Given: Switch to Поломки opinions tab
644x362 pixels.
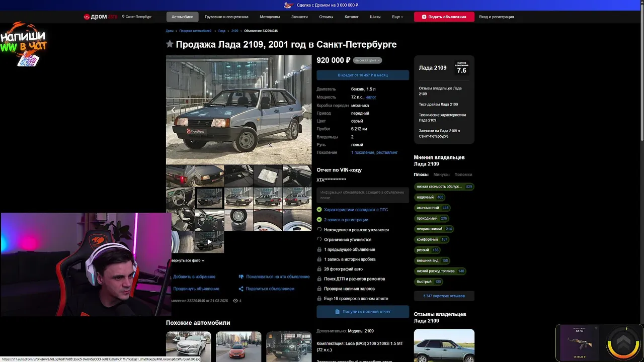Looking at the screenshot, I should tap(463, 174).
